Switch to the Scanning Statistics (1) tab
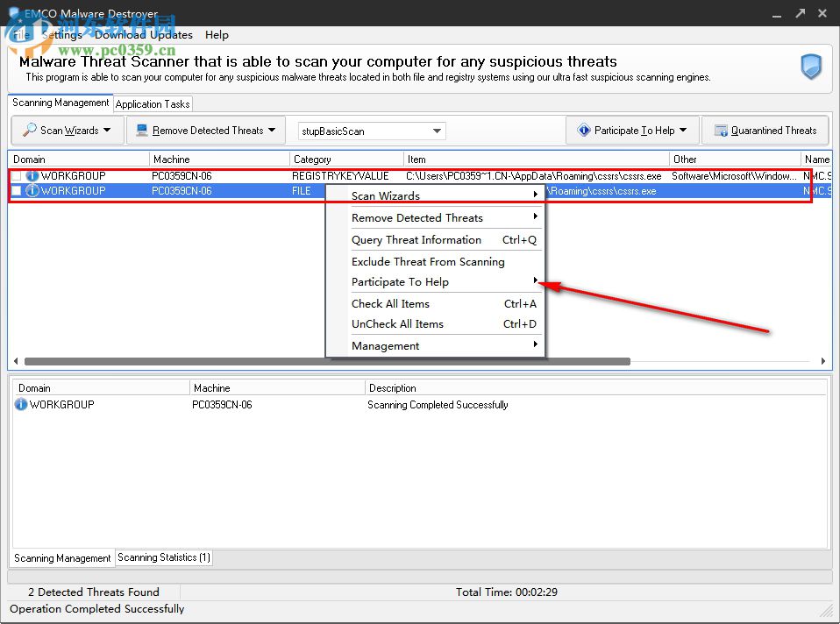The width and height of the screenshot is (840, 624). click(x=163, y=557)
